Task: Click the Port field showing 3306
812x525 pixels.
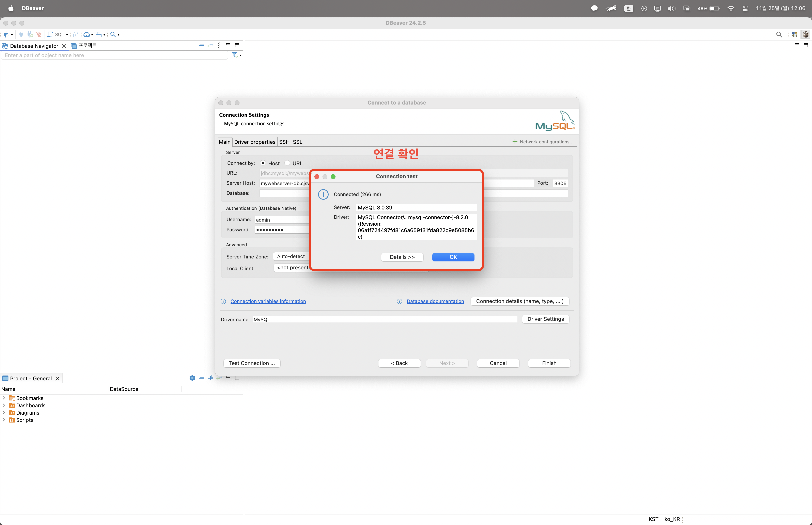Action: click(x=560, y=183)
